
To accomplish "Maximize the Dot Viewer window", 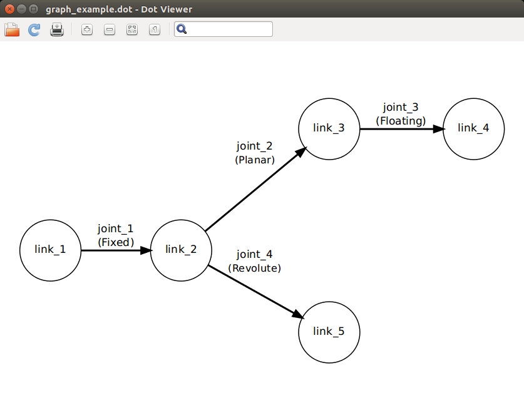I will pyautogui.click(x=33, y=9).
